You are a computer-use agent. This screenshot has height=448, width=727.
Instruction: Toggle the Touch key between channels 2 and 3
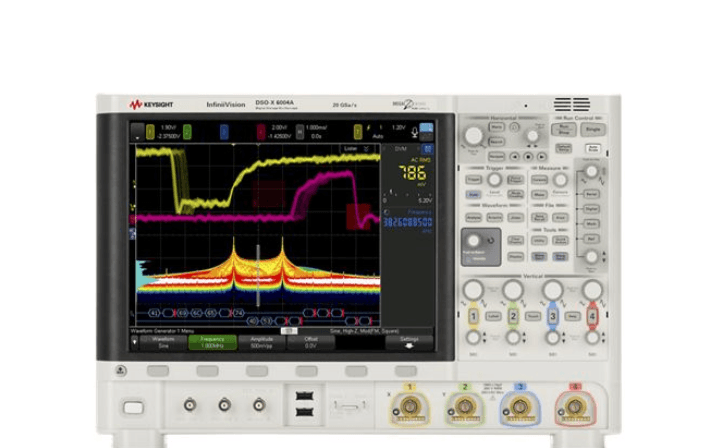pyautogui.click(x=533, y=316)
